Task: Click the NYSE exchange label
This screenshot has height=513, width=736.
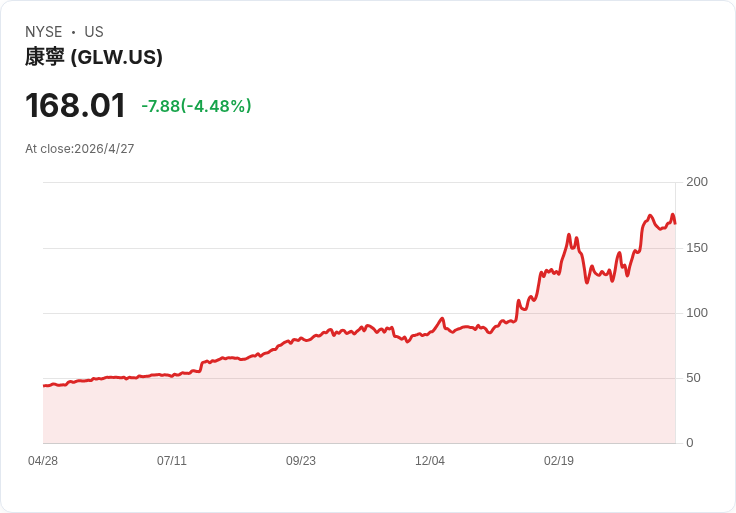Action: tap(44, 32)
